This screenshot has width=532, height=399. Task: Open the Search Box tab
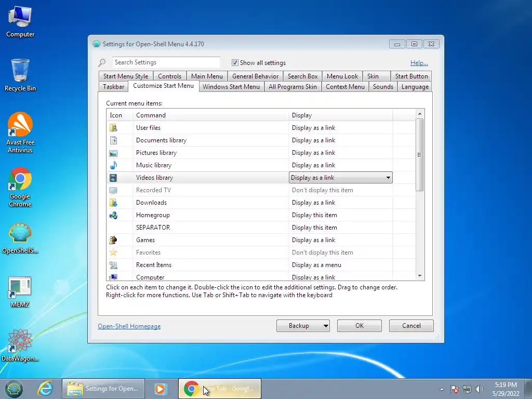pyautogui.click(x=303, y=76)
